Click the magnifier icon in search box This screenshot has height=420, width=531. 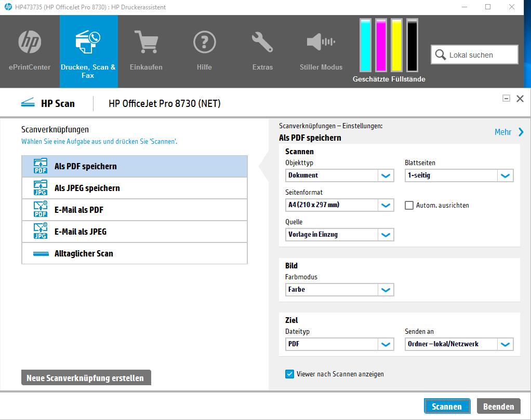[440, 55]
